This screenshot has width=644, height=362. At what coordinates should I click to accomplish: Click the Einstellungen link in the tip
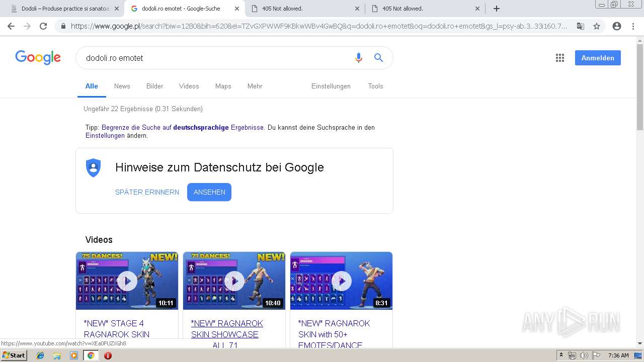pos(105,136)
